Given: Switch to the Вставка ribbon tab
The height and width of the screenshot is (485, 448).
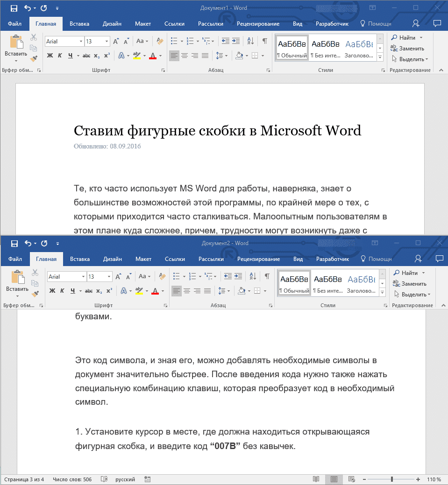Looking at the screenshot, I should (79, 23).
